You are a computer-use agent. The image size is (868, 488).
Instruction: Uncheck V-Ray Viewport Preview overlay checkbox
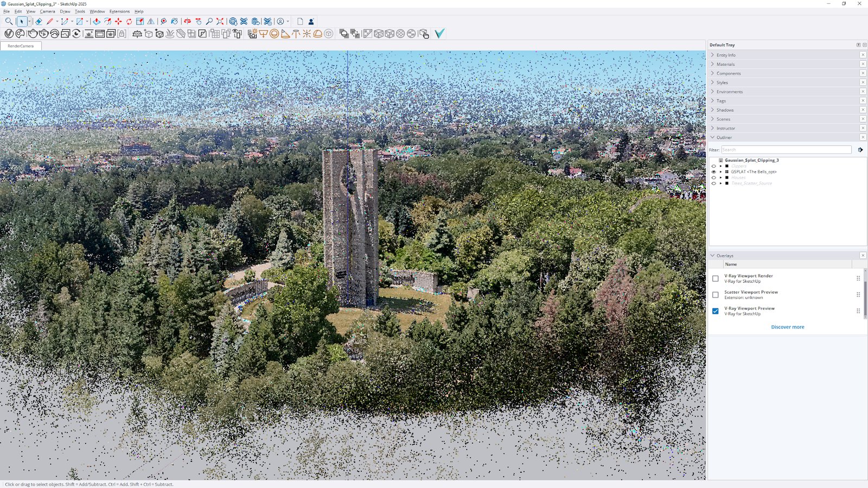(x=716, y=311)
